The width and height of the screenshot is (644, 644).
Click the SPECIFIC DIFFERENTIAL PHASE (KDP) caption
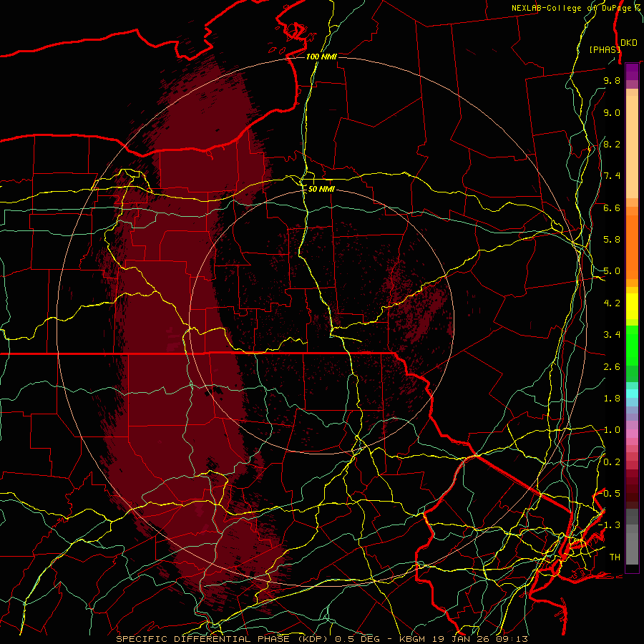click(224, 639)
